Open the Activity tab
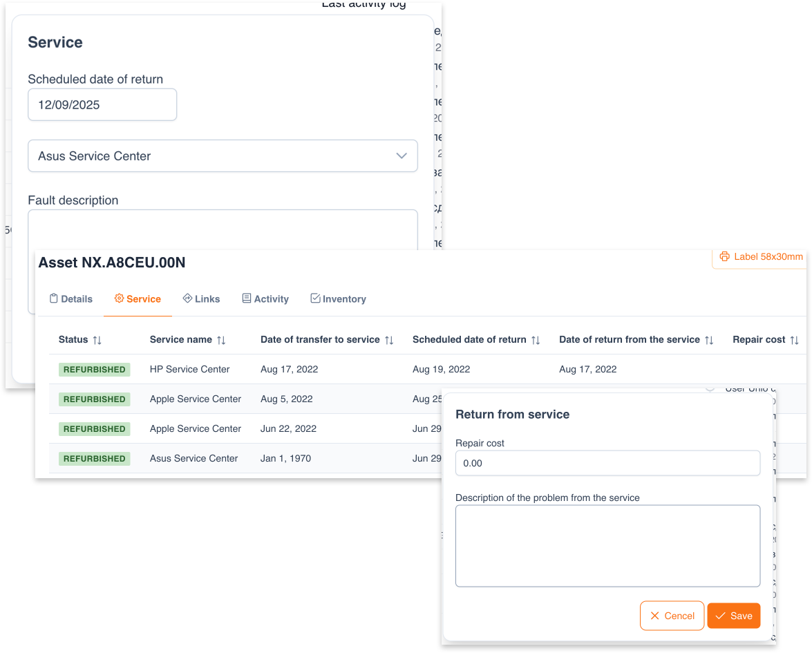This screenshot has width=812, height=653. (x=265, y=299)
